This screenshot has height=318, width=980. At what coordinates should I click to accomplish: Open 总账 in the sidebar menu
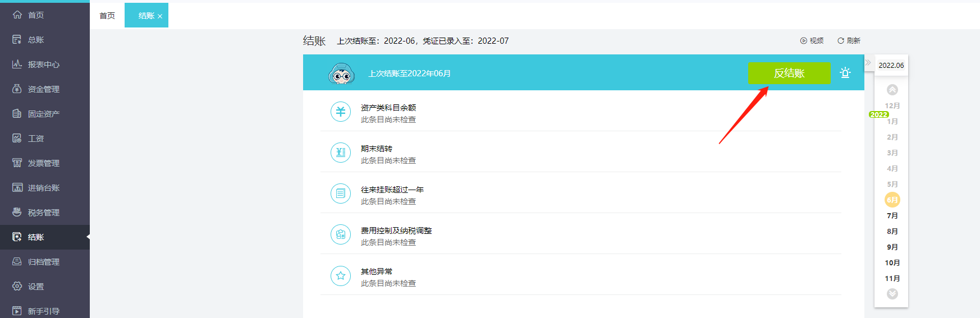(45, 40)
